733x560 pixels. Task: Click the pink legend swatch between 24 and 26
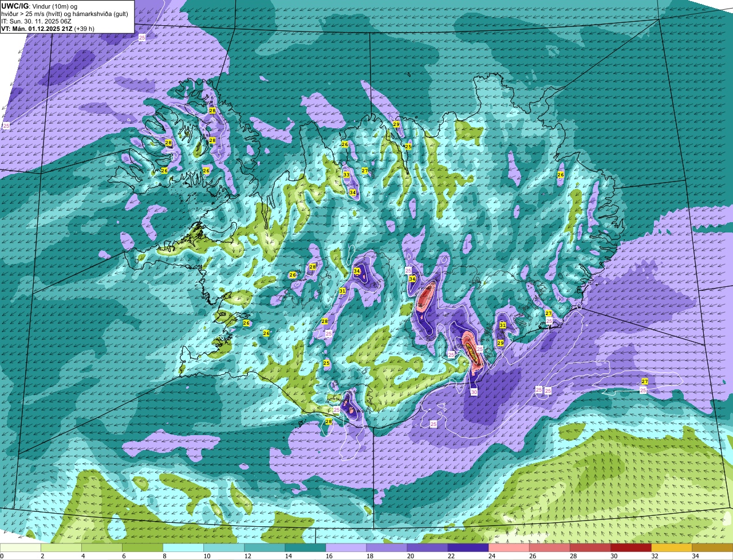pyautogui.click(x=509, y=547)
